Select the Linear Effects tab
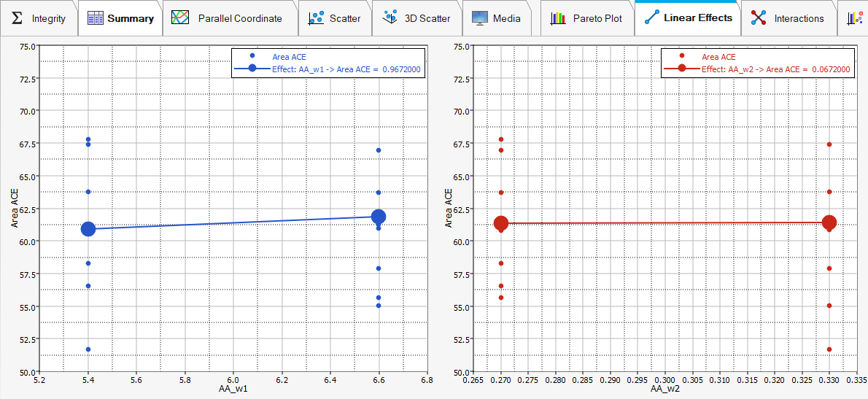The image size is (868, 399). (x=687, y=18)
